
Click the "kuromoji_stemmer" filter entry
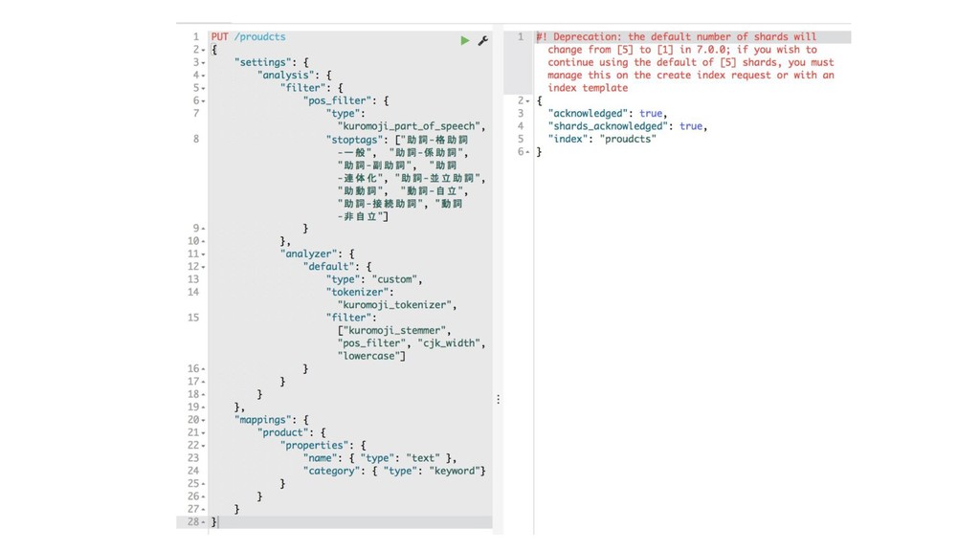[x=394, y=330]
